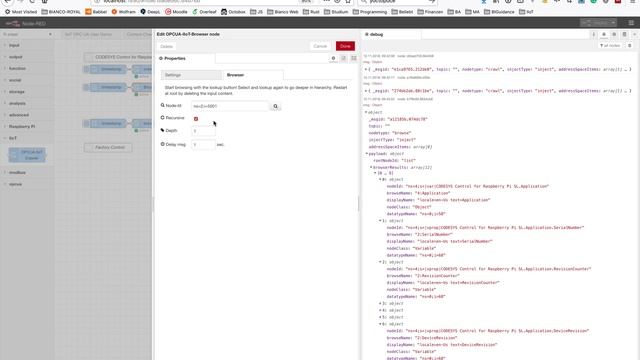Click the Done button in the edit dialog
Image resolution: width=640 pixels, height=360 pixels.
pyautogui.click(x=345, y=46)
